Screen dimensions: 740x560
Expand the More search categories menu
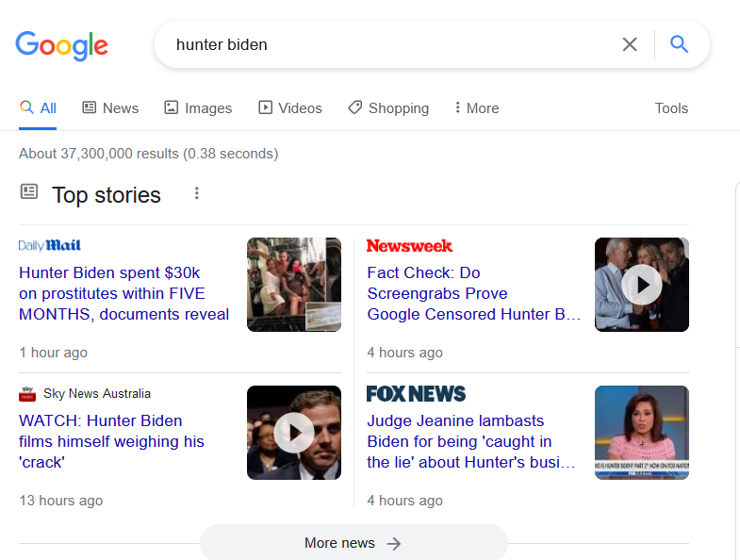pos(476,108)
